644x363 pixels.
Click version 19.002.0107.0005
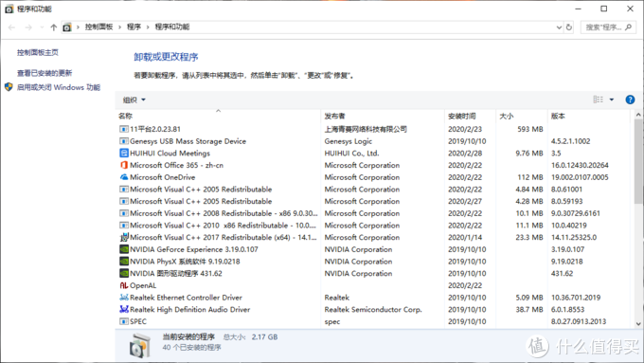click(x=580, y=177)
